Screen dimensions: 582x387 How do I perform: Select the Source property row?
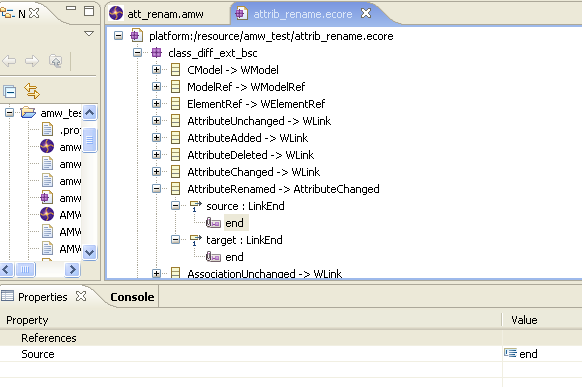pos(291,354)
